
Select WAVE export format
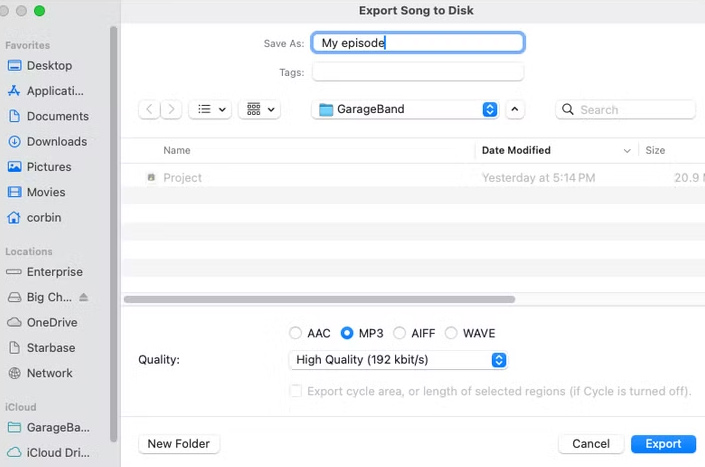click(451, 333)
